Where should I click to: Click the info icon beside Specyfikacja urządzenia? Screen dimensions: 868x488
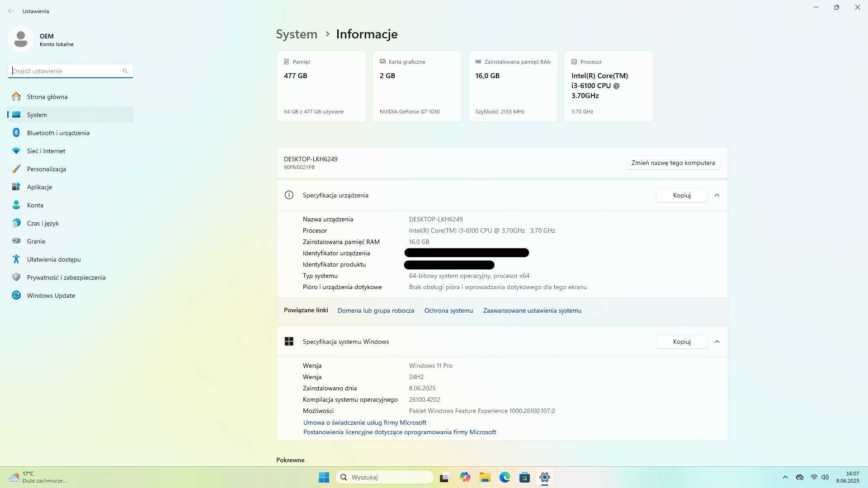coord(289,195)
